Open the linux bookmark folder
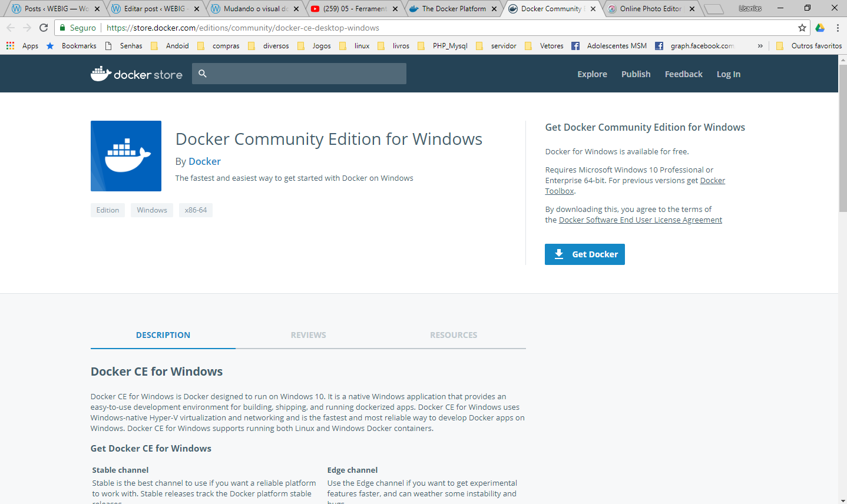Image resolution: width=847 pixels, height=504 pixels. tap(355, 45)
